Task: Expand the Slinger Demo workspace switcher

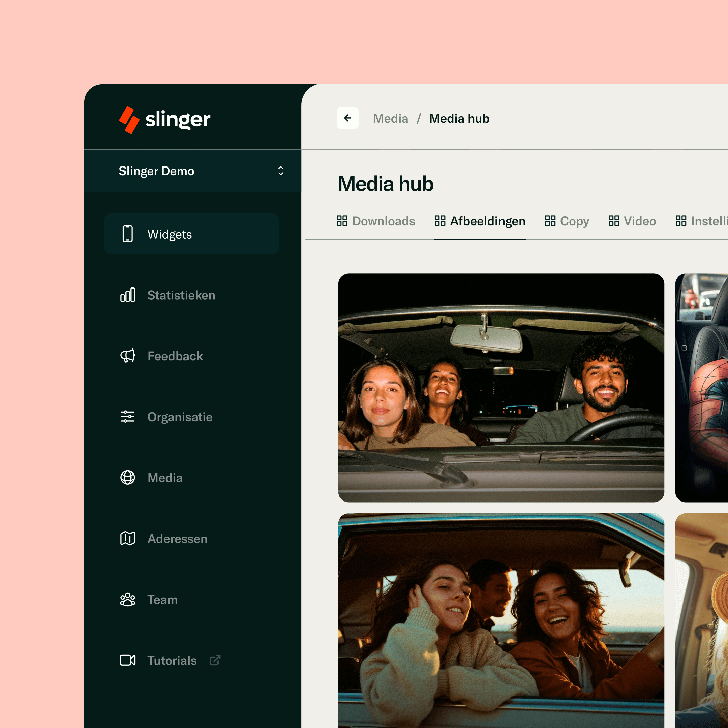Action: [x=192, y=171]
